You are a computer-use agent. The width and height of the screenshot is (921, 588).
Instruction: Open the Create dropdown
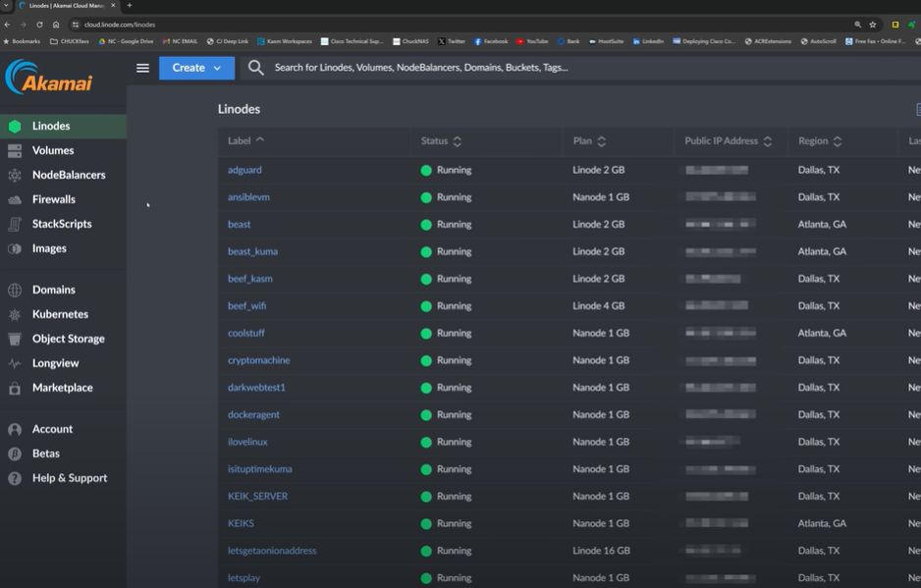tap(195, 68)
